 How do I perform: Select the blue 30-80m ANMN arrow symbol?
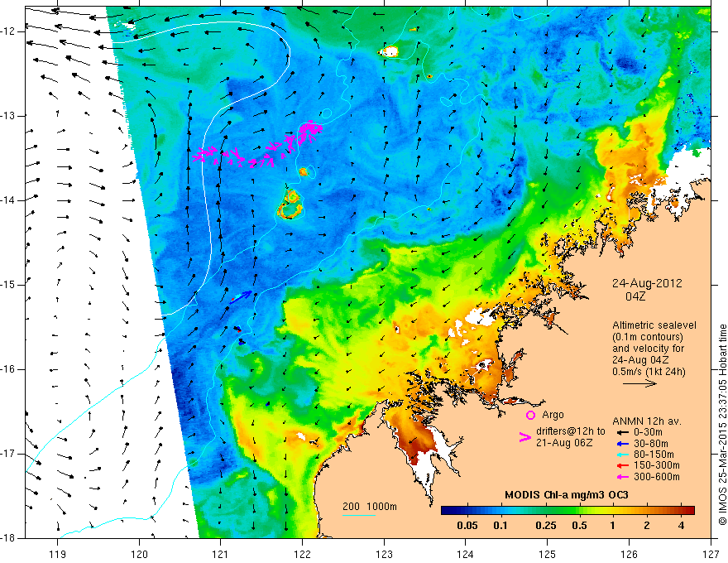click(x=622, y=444)
